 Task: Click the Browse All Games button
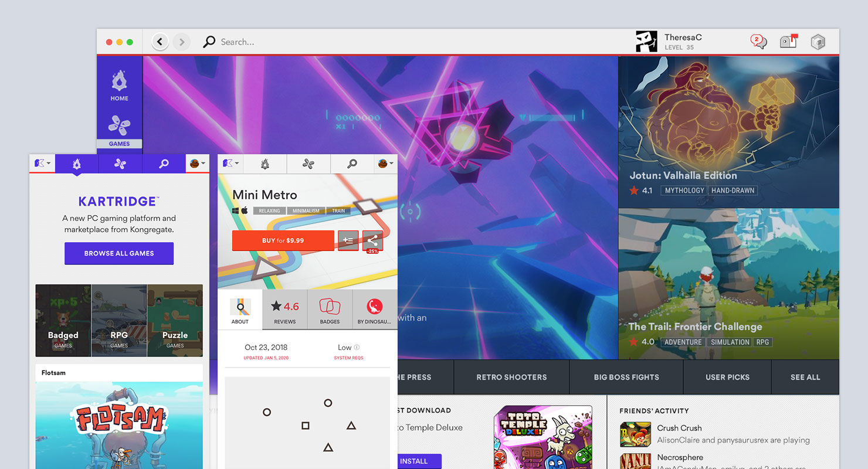coord(119,253)
